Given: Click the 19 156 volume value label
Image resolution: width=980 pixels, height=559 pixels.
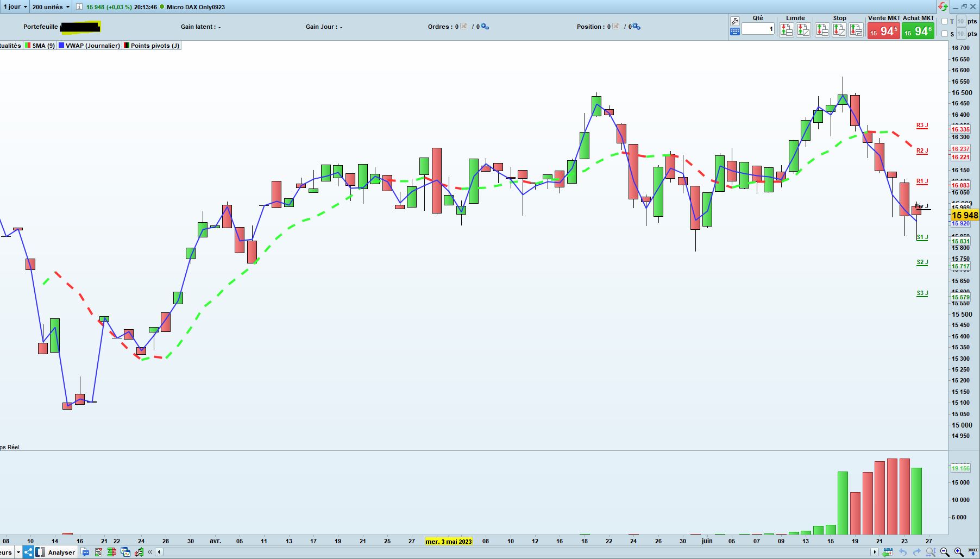Looking at the screenshot, I should point(960,468).
